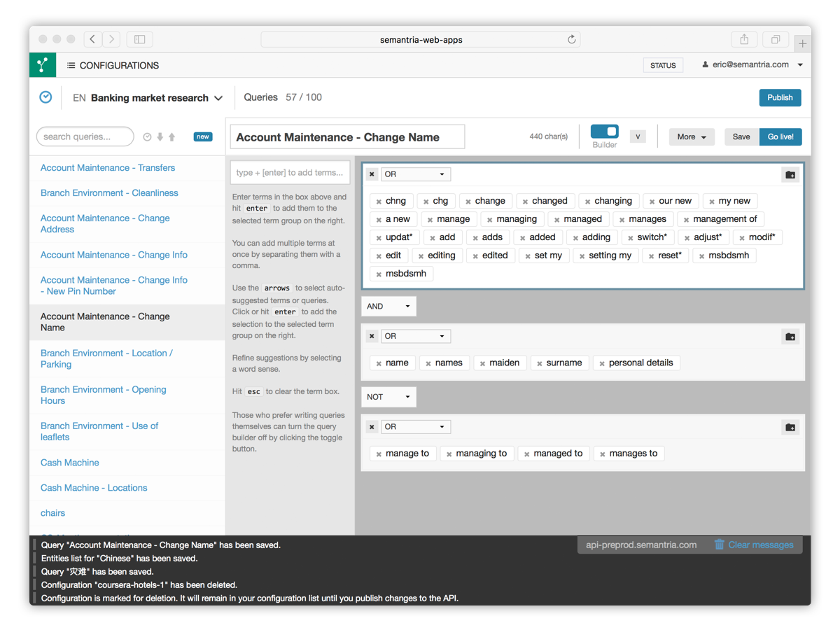Image resolution: width=840 pixels, height=630 pixels.
Task: Remove the first OR term group with x
Action: click(x=372, y=174)
